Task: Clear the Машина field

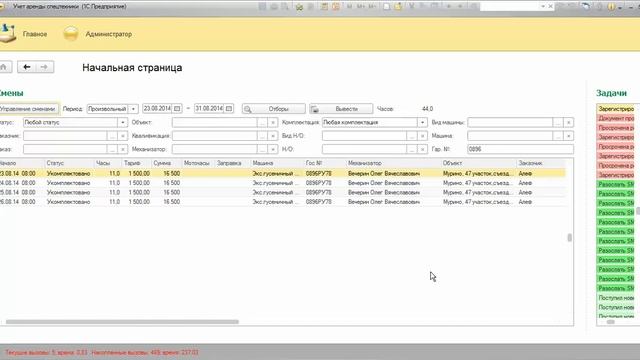Action: point(569,136)
